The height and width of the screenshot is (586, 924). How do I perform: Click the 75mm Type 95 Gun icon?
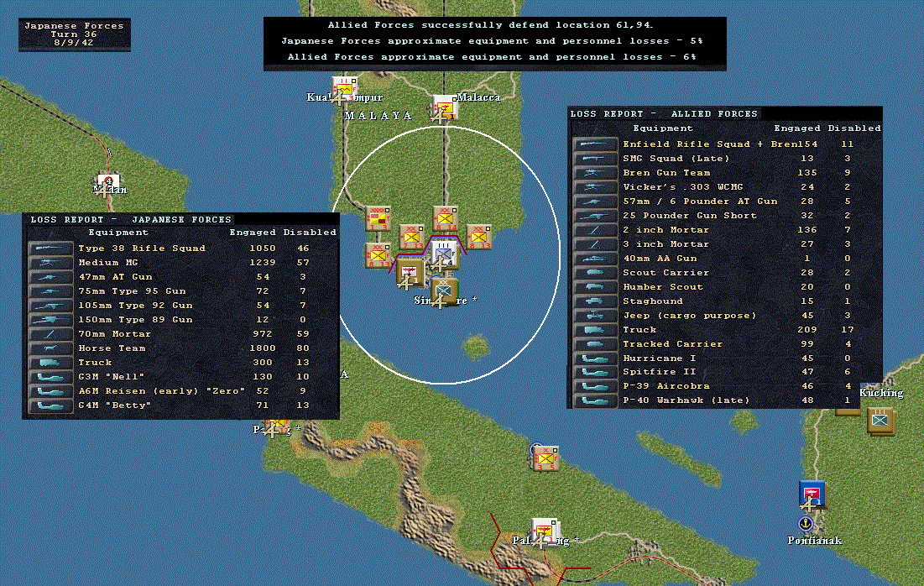(50, 291)
